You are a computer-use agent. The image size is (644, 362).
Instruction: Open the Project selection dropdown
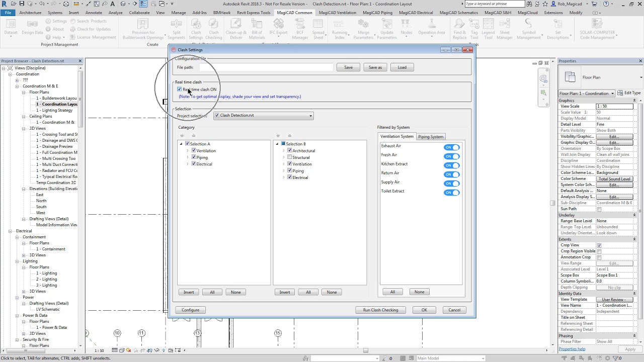[x=263, y=116]
